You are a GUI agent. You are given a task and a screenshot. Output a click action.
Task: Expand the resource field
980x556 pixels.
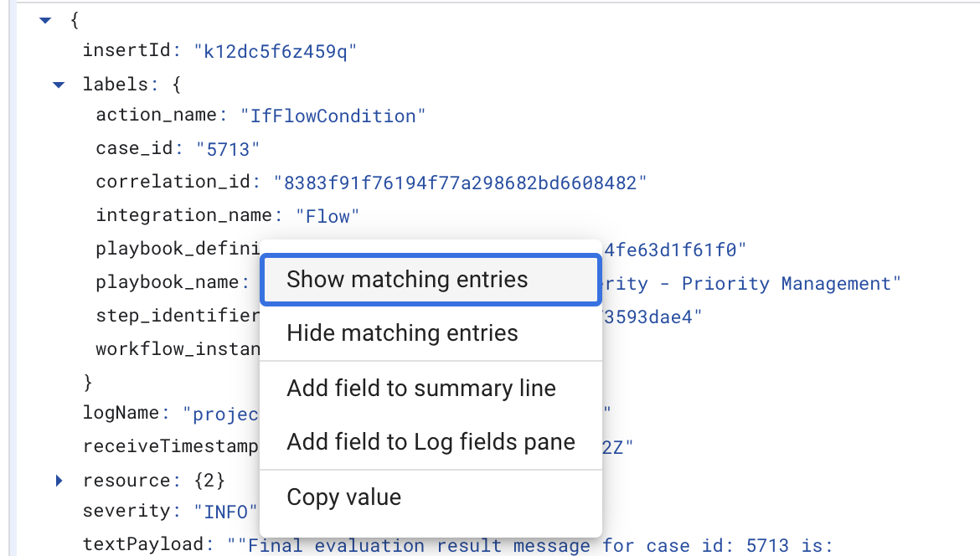pyautogui.click(x=59, y=481)
